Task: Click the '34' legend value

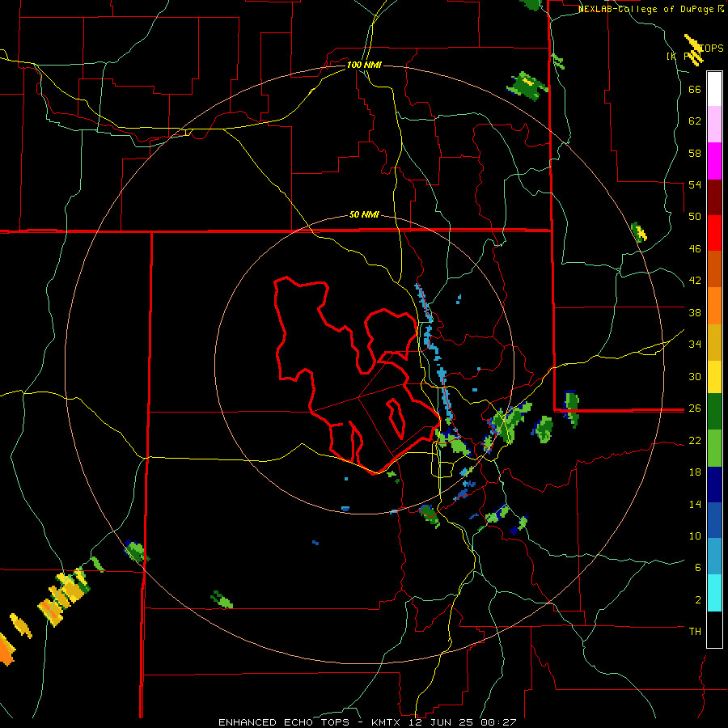Action: 695,345
